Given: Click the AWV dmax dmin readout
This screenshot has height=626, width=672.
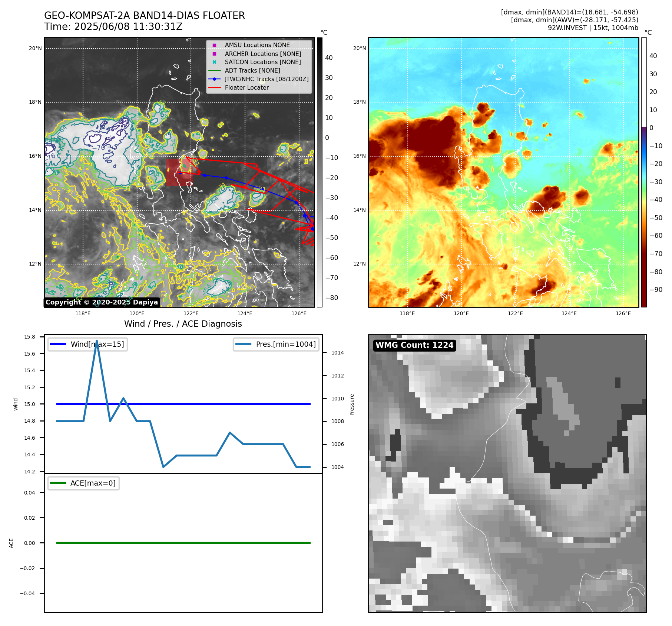Looking at the screenshot, I should click(575, 20).
